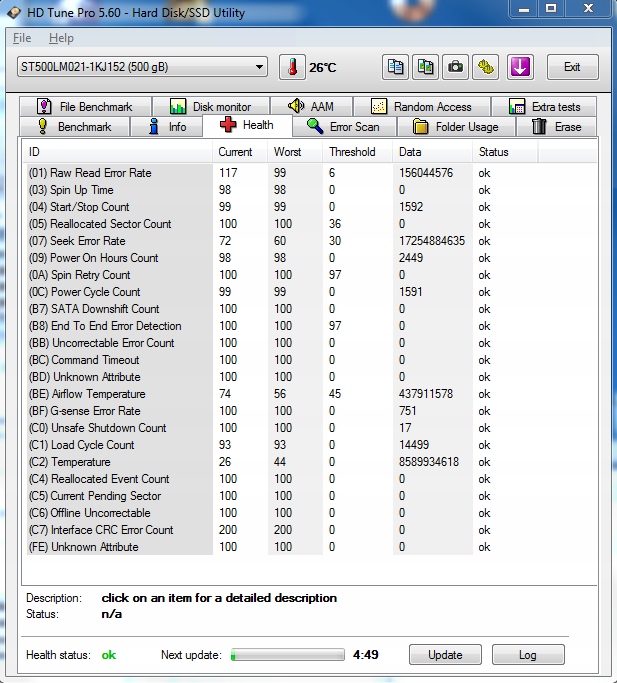Viewport: 617px width, 683px height.
Task: Switch to the Error Scan tab
Action: (344, 127)
